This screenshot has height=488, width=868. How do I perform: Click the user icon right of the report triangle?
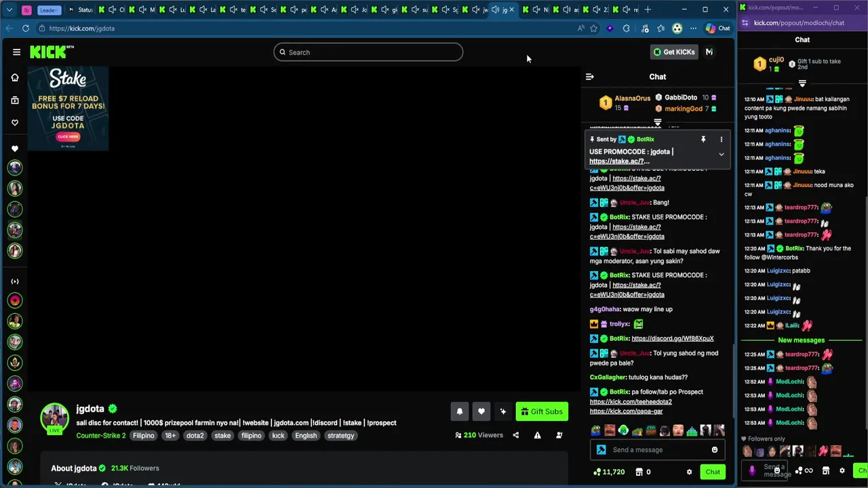tap(559, 435)
